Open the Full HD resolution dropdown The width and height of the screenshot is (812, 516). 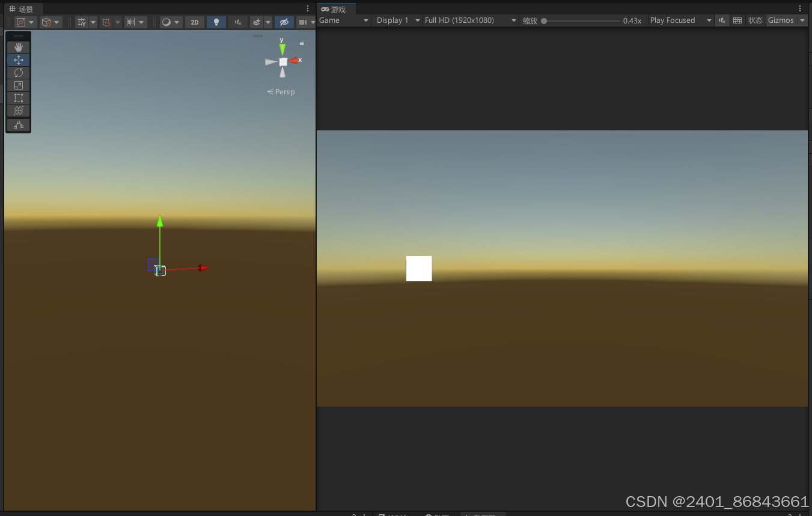pos(470,20)
